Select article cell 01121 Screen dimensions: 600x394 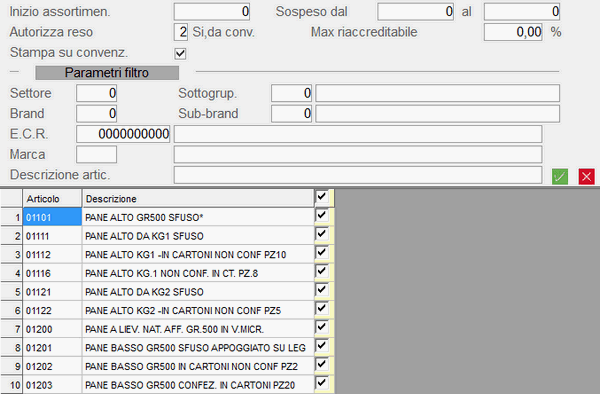pos(52,292)
